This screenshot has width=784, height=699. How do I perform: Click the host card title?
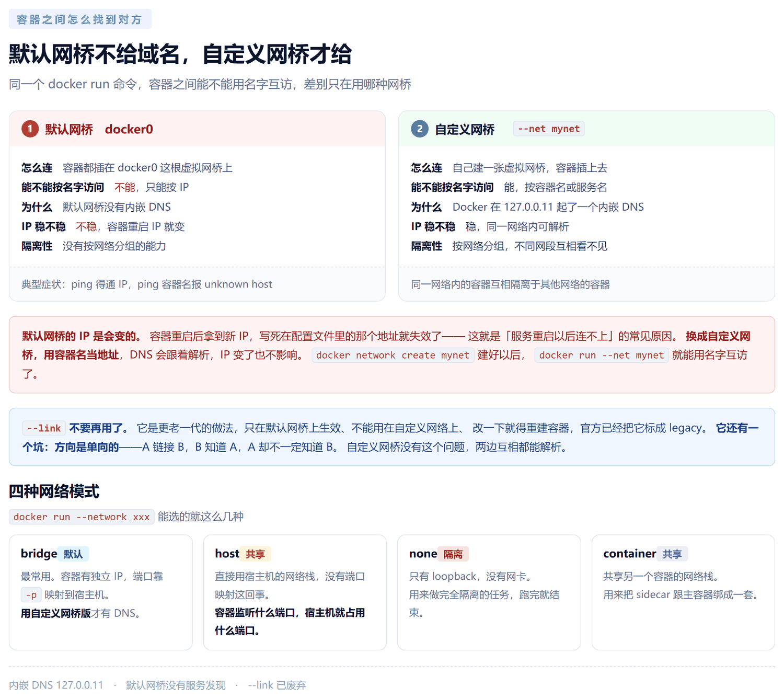coord(227,554)
